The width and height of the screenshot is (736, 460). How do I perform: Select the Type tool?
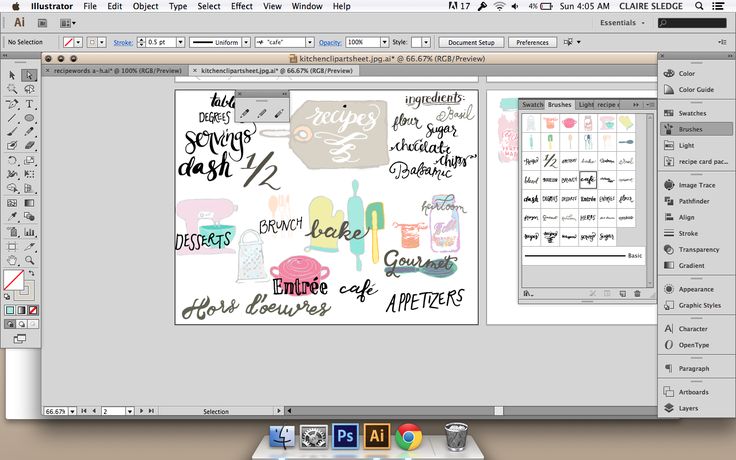pyautogui.click(x=30, y=104)
